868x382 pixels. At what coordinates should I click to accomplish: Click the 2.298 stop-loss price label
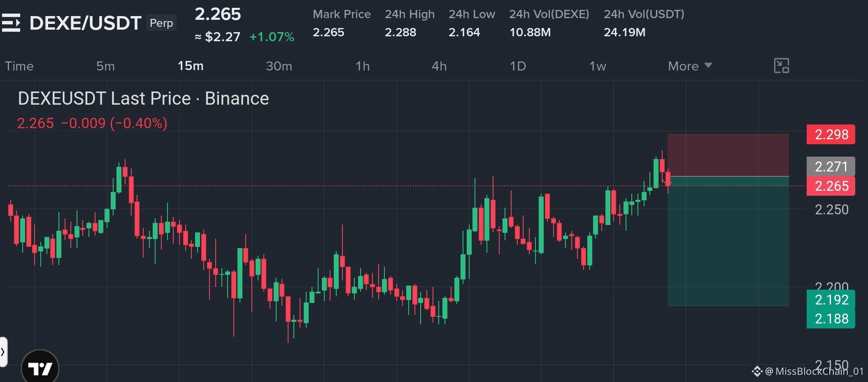pos(831,134)
